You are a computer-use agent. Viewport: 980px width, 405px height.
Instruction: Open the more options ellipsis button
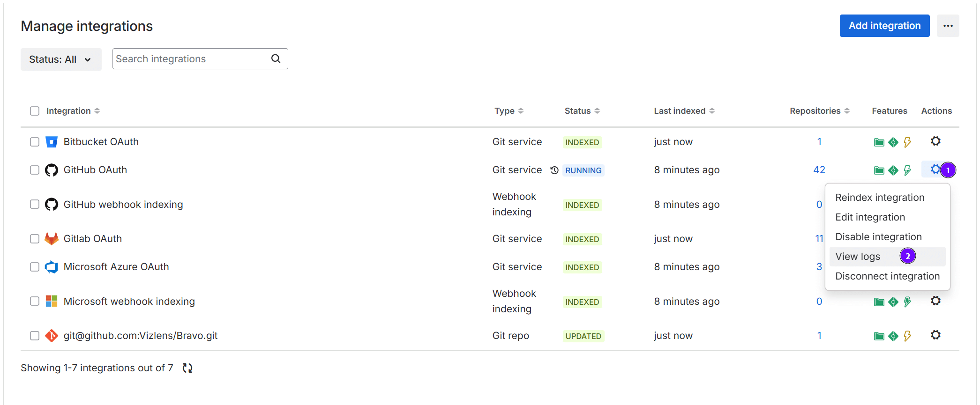(x=948, y=26)
